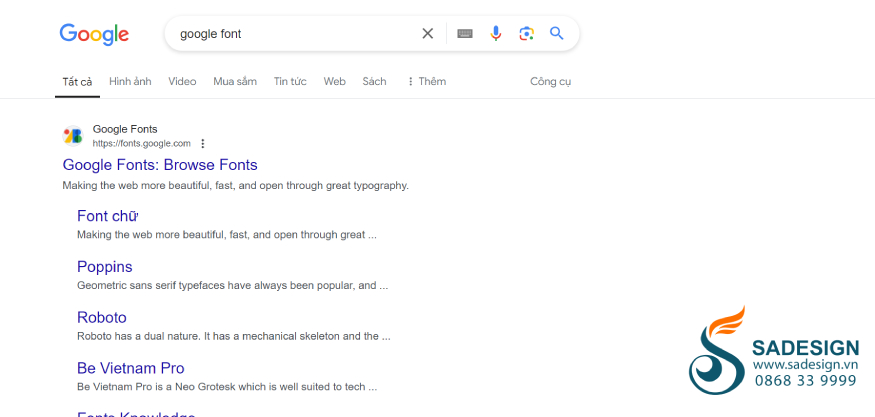Open the Công cụ tools button
The height and width of the screenshot is (417, 875).
[551, 82]
